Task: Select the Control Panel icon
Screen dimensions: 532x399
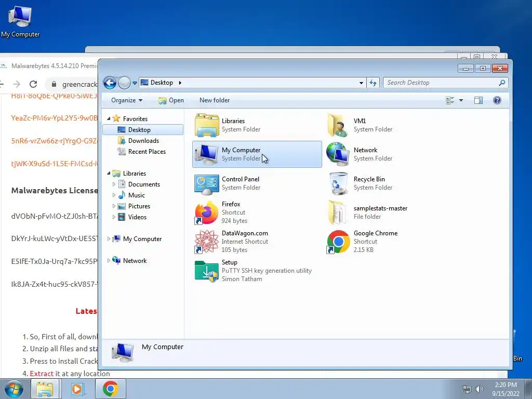Action: 207,183
